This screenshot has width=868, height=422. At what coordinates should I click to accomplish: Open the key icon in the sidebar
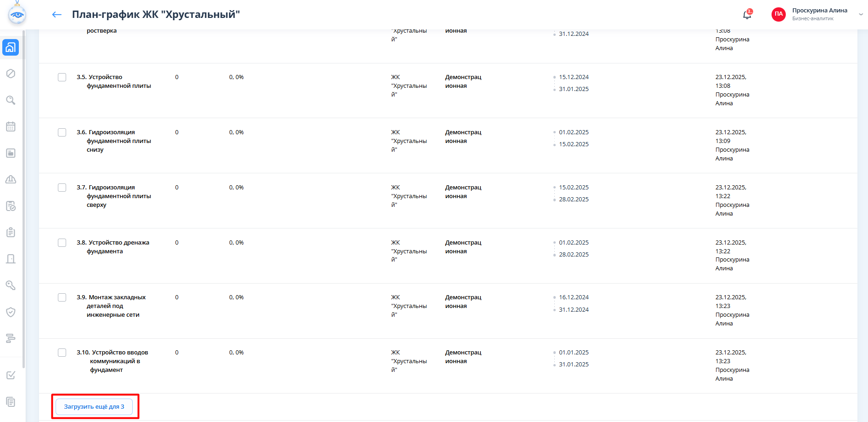click(x=11, y=285)
